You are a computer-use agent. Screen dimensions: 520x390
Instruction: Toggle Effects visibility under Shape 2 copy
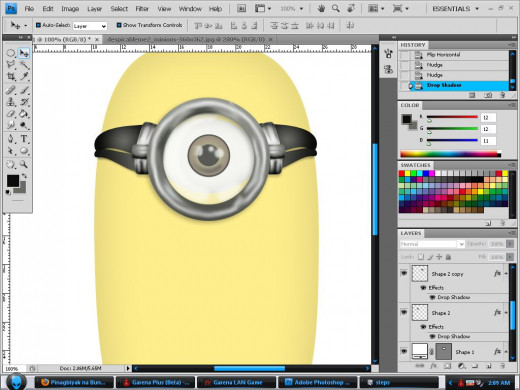(x=423, y=288)
